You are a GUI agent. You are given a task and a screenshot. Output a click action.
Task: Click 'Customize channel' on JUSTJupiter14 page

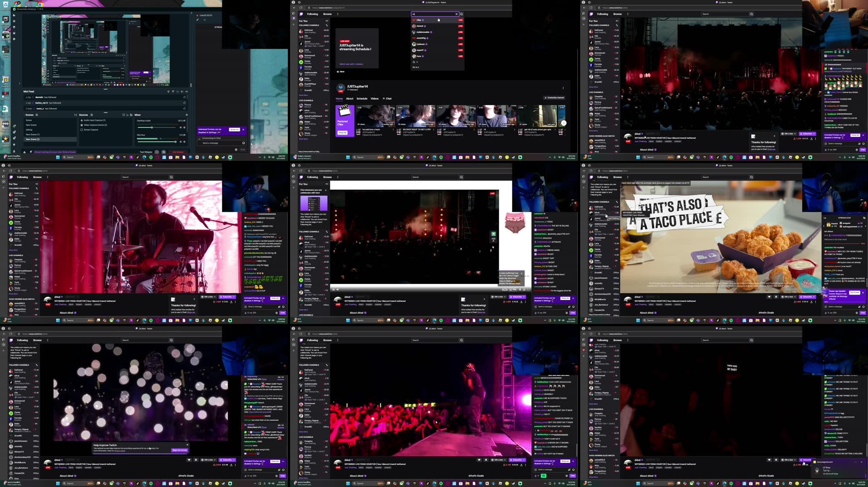pyautogui.click(x=554, y=97)
